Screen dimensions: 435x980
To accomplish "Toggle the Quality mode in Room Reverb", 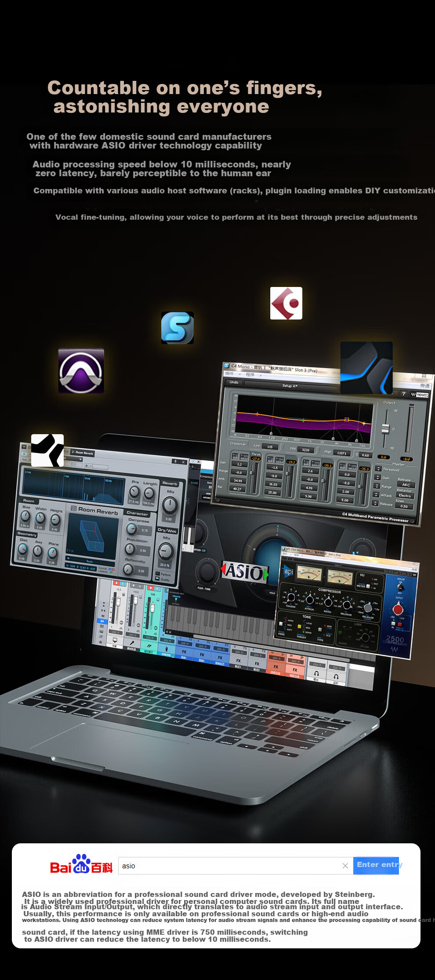I will tap(157, 579).
